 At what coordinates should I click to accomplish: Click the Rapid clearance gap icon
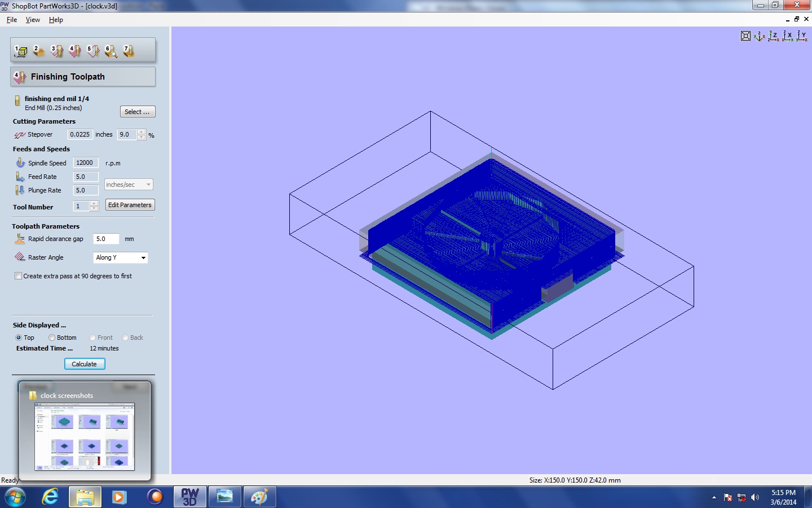(x=20, y=239)
